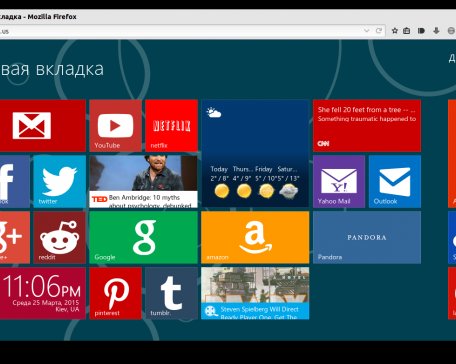Click the bookmark star icon in toolbar
Viewport: 456px width, 364px height.
[395, 31]
